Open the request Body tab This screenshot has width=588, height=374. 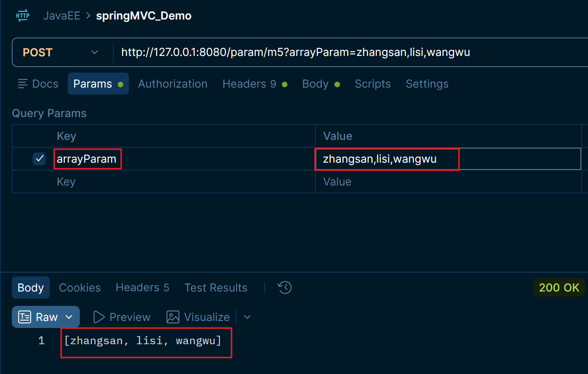coord(321,84)
